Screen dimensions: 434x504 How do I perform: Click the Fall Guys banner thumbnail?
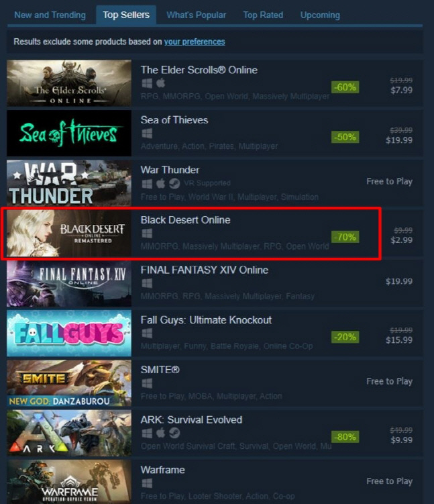tap(69, 333)
